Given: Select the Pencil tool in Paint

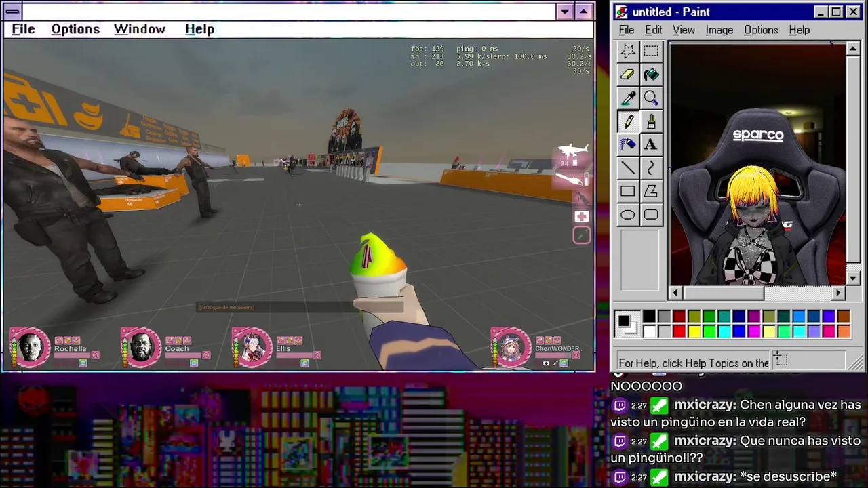Looking at the screenshot, I should pyautogui.click(x=628, y=121).
